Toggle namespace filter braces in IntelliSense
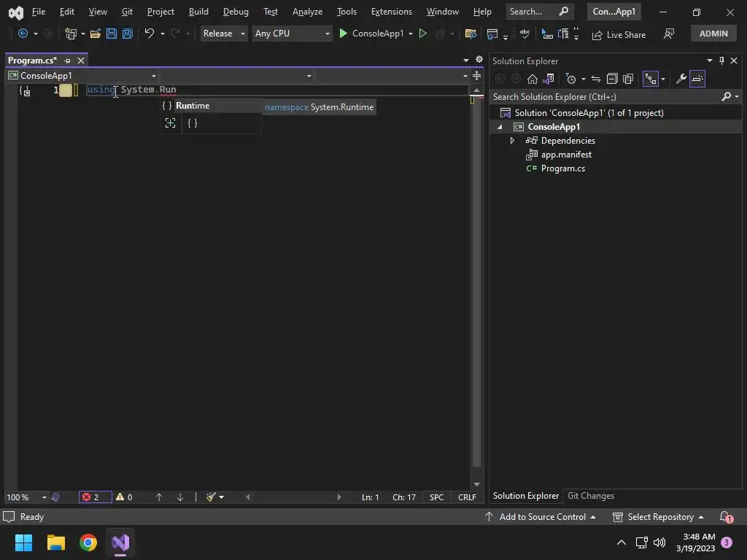Screen dimensions: 747x560 tap(193, 123)
